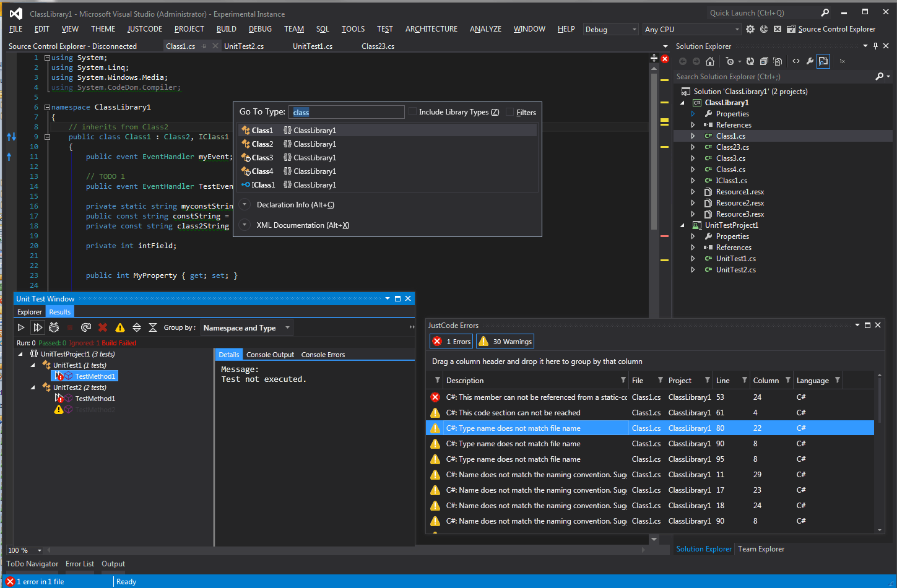Check the Filters checkbox in Go To Type
This screenshot has height=588, width=897.
click(510, 112)
